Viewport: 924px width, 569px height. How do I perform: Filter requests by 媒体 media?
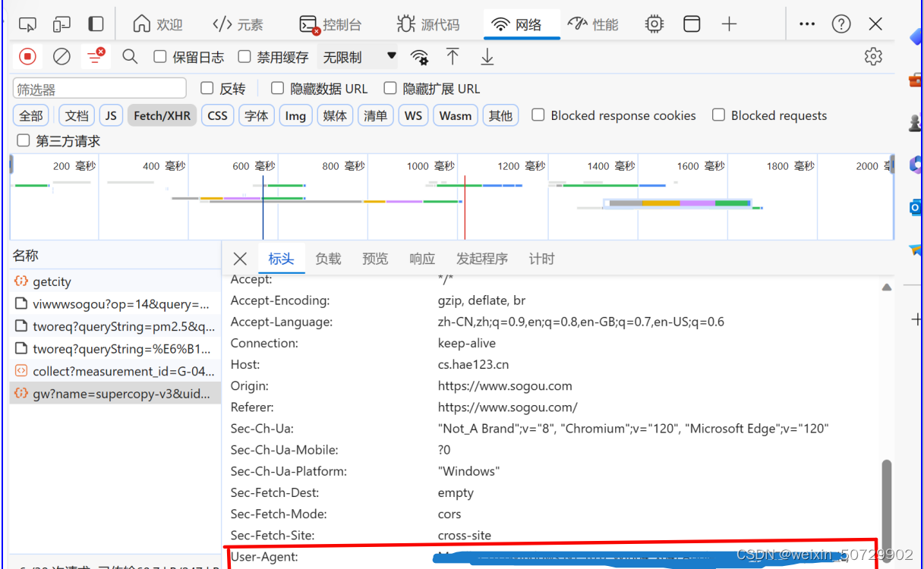click(335, 115)
